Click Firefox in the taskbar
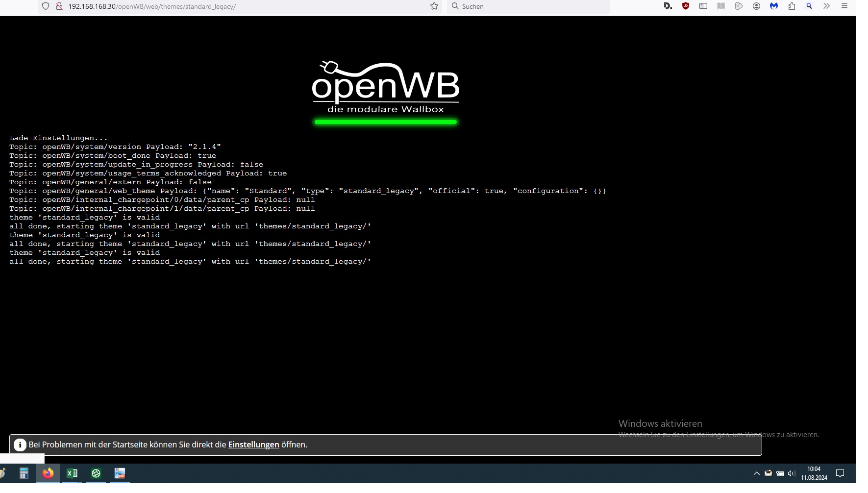The image size is (868, 493). coord(48,473)
